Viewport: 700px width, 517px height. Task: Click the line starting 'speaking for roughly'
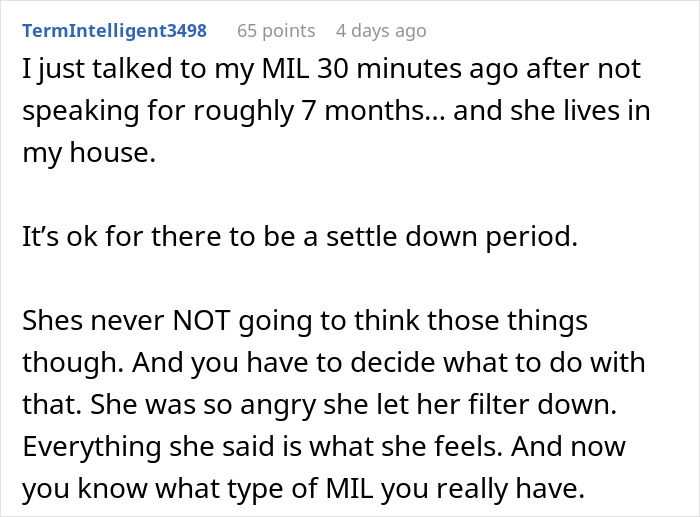336,111
